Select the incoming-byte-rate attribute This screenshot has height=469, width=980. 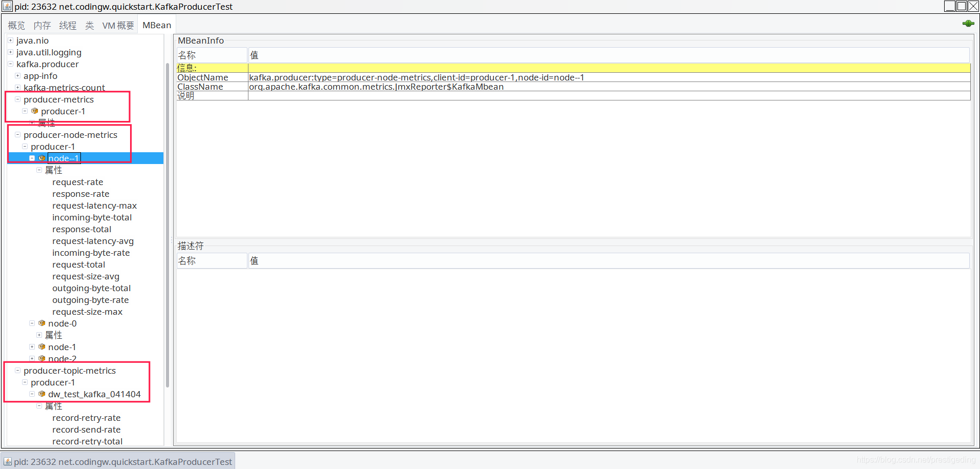(x=91, y=253)
